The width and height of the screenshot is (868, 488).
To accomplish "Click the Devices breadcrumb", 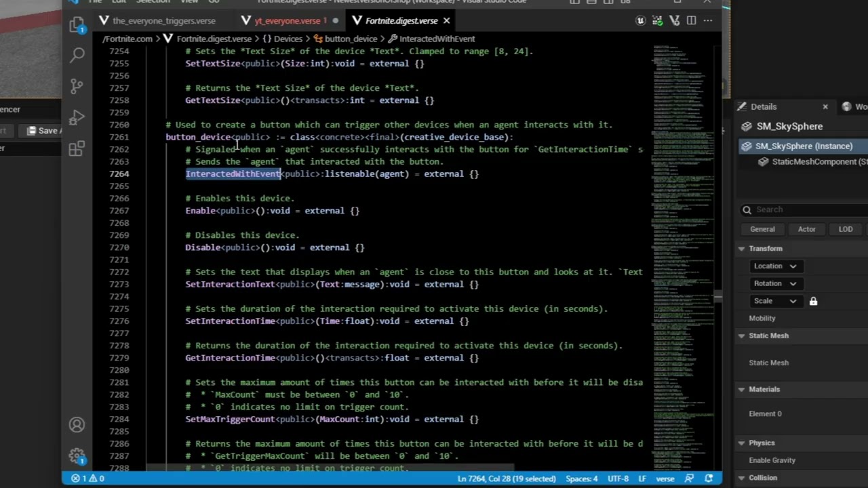I will pos(282,39).
